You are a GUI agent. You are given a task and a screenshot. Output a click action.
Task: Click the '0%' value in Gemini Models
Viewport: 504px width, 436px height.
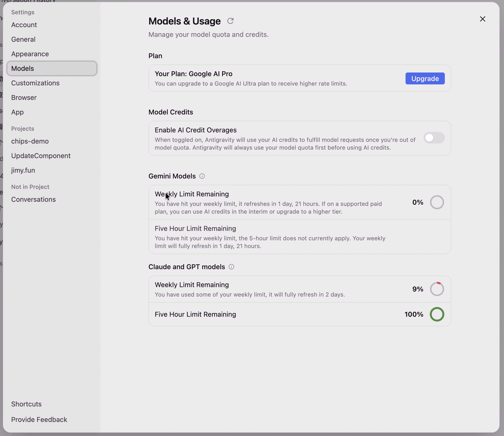pos(418,202)
